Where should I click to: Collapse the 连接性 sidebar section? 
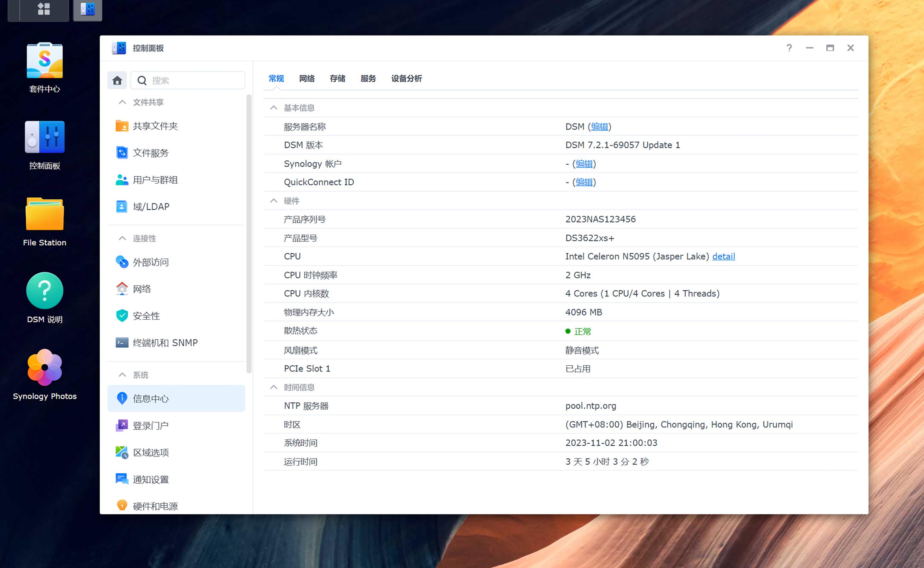[122, 238]
